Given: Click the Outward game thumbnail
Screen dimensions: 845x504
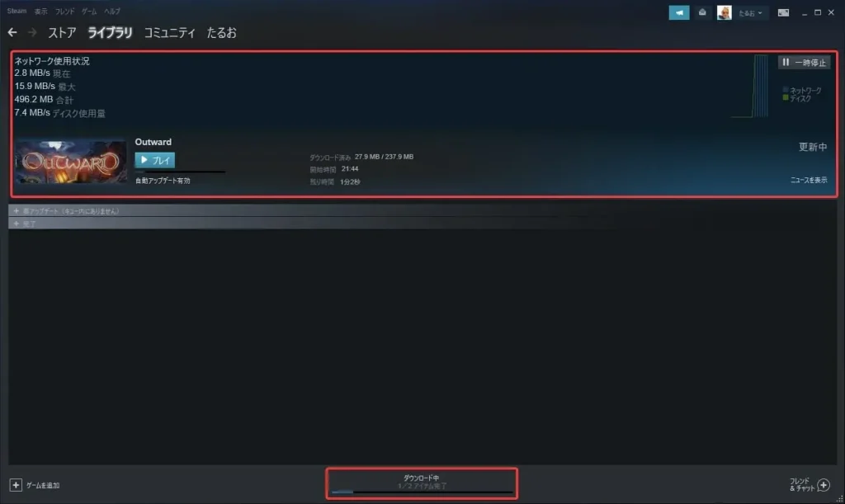Looking at the screenshot, I should tap(71, 161).
